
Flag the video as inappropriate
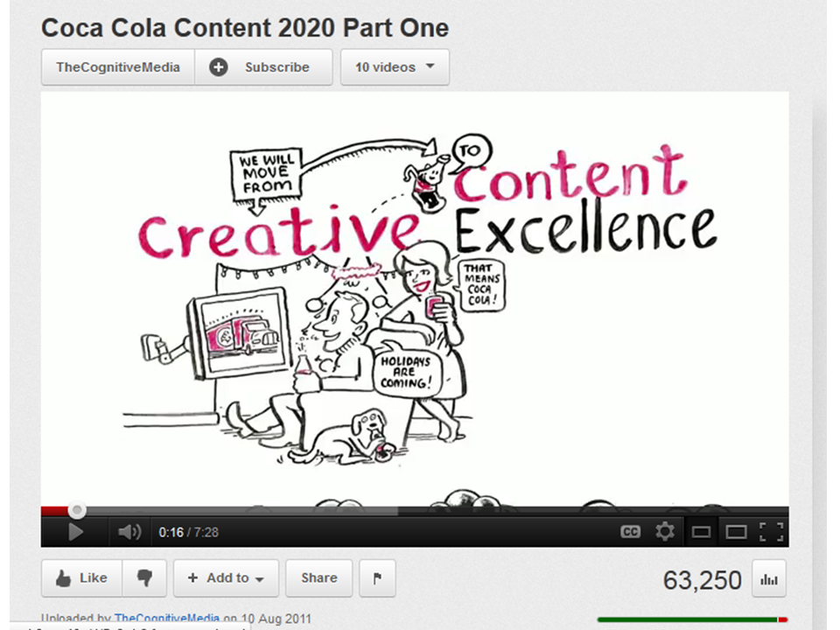coord(377,578)
